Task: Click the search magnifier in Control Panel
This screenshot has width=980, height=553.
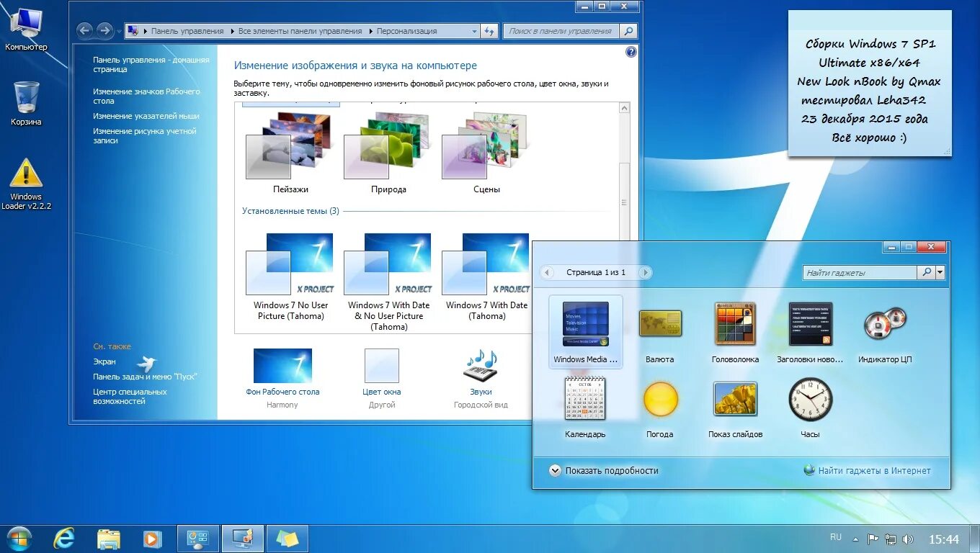Action: pos(628,31)
